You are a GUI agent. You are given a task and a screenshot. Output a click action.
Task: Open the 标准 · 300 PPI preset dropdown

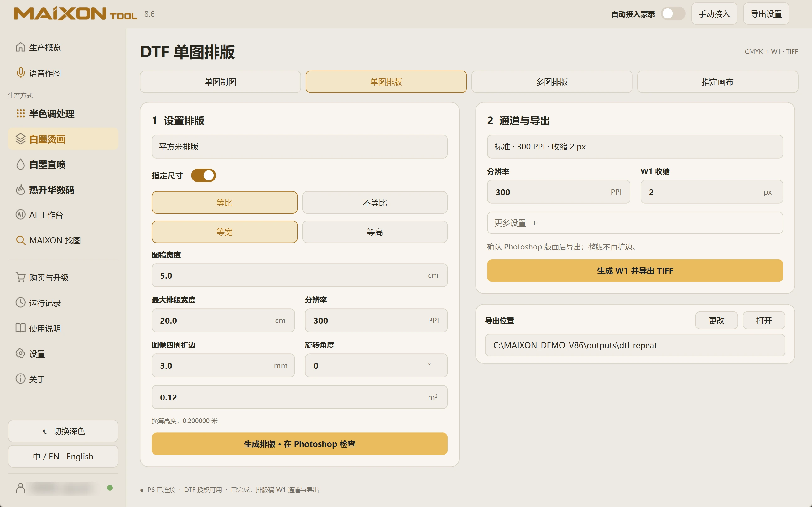pos(635,147)
